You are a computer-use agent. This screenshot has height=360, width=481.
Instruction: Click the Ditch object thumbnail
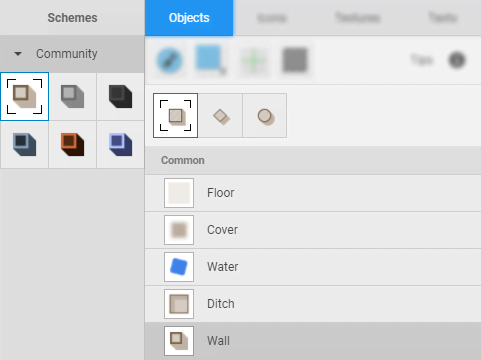pyautogui.click(x=179, y=304)
